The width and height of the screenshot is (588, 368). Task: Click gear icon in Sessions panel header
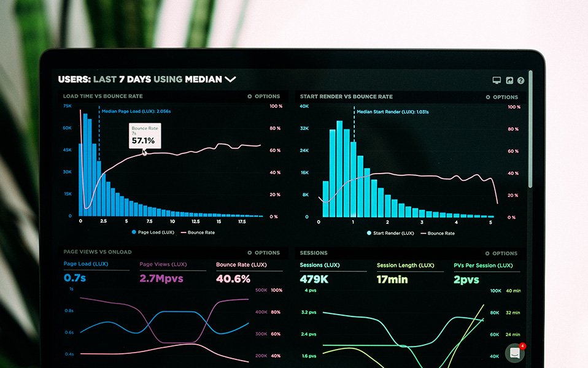[x=487, y=253]
